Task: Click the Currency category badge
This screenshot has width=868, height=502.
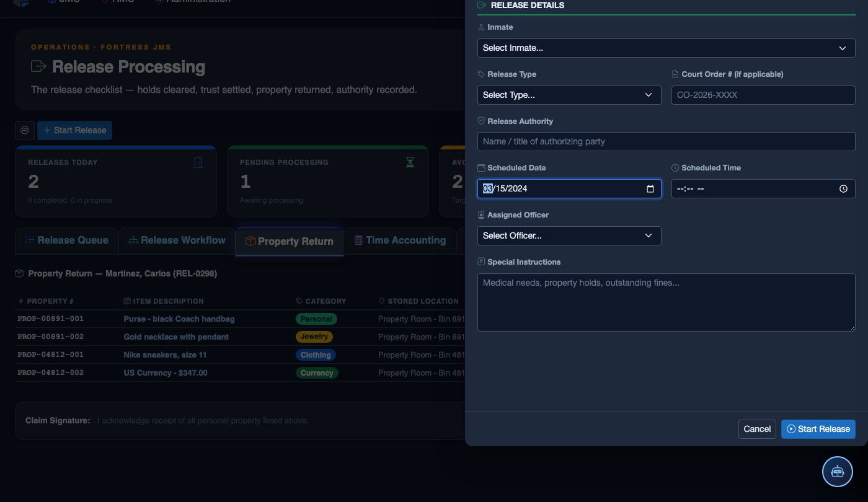Action: 317,373
